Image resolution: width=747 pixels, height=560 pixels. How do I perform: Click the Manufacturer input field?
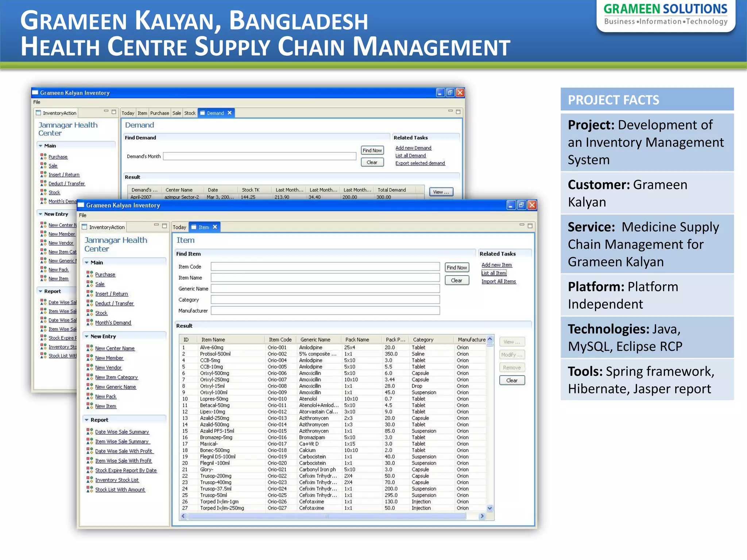(x=325, y=311)
